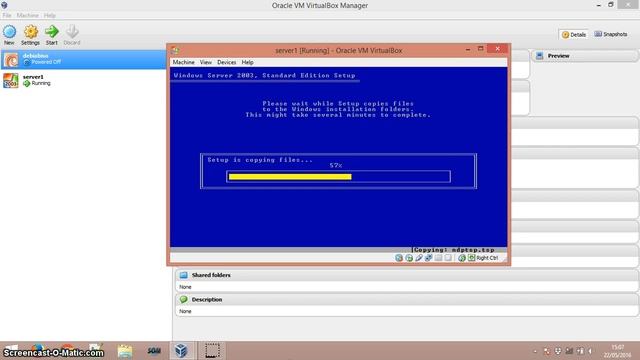The height and width of the screenshot is (360, 640).
Task: Open View menu in server1 VM window
Action: [205, 62]
